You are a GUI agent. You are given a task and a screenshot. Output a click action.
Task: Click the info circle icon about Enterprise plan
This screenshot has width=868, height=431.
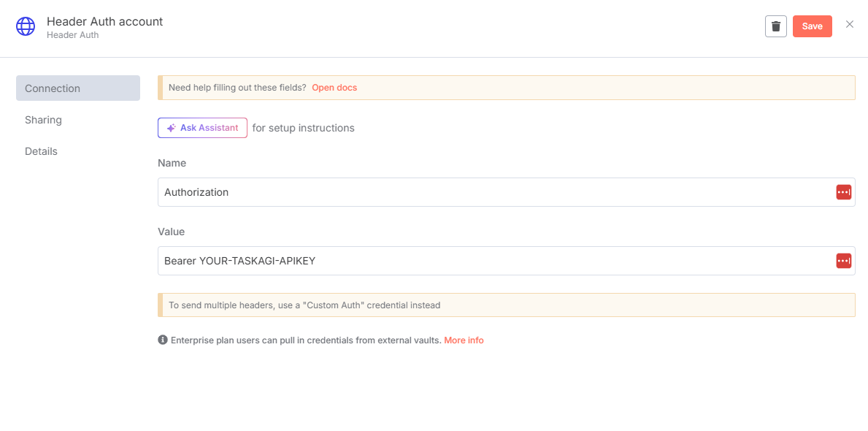pyautogui.click(x=163, y=340)
